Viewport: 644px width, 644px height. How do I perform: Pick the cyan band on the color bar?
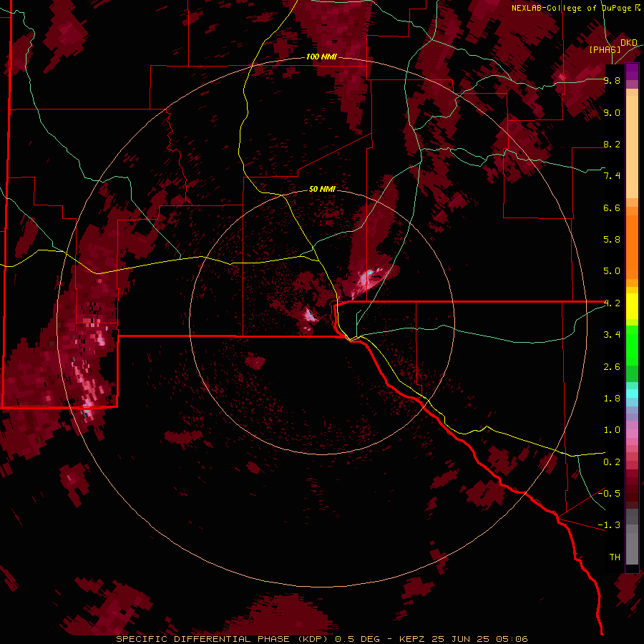point(632,393)
